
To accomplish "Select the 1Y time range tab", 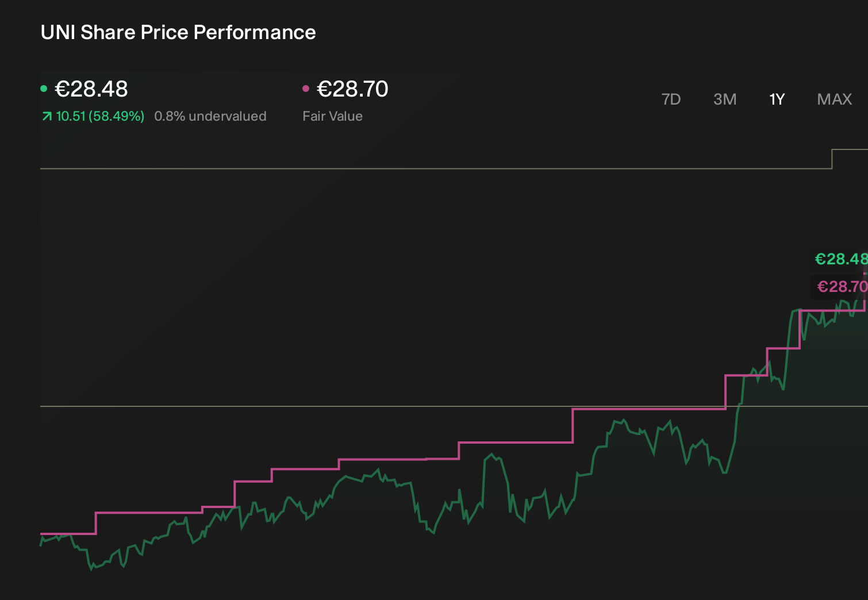I will click(x=777, y=99).
